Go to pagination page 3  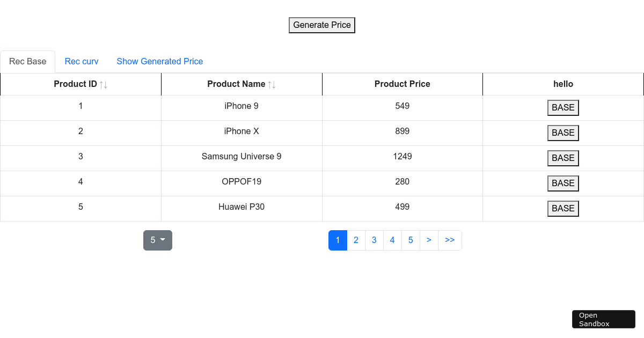pos(374,240)
